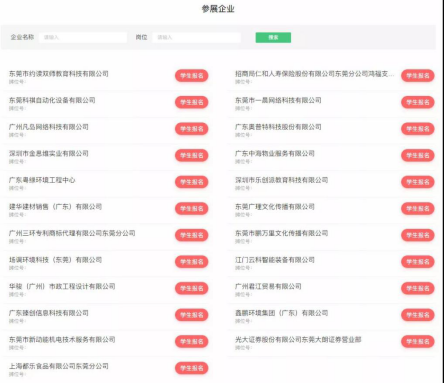The image size is (444, 384).
Task: Click 学生报名 for 江门云科智能装备有限公司
Action: 418,262
